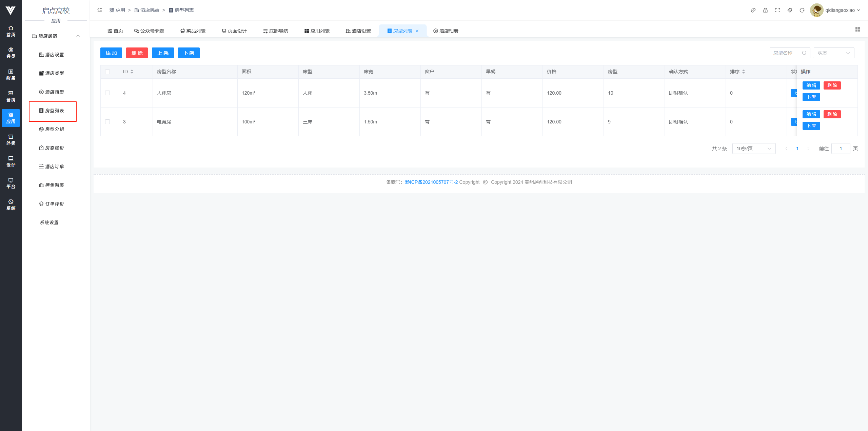This screenshot has height=431, width=868.
Task: Open the 财务 section in left rail
Action: pos(11,75)
